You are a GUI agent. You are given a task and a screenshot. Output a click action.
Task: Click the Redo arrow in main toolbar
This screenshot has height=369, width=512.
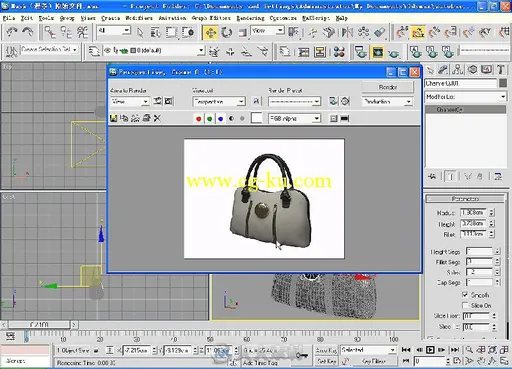[27, 32]
